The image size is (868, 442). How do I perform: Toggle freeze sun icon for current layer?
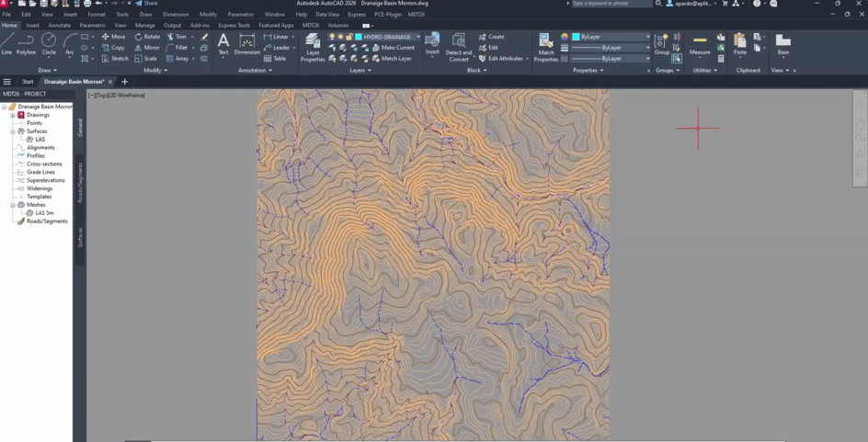coord(341,37)
